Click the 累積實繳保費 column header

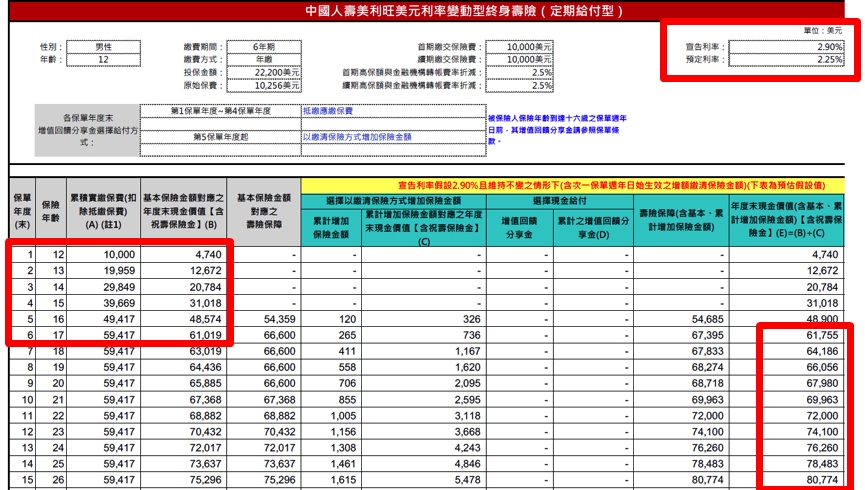[x=103, y=211]
